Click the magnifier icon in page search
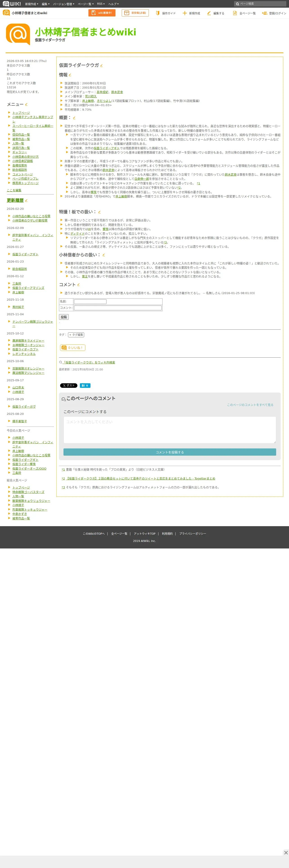Image resolution: width=289 pixels, height=868 pixels. coord(237,4)
